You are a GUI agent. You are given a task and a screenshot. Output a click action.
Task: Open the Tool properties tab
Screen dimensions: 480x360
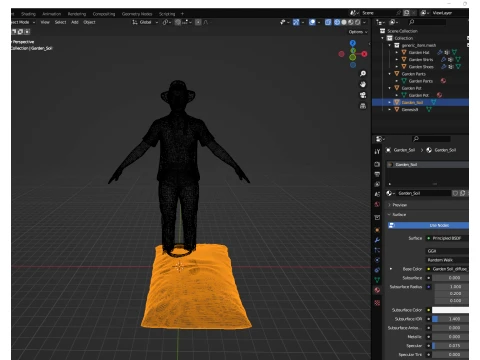(x=377, y=152)
